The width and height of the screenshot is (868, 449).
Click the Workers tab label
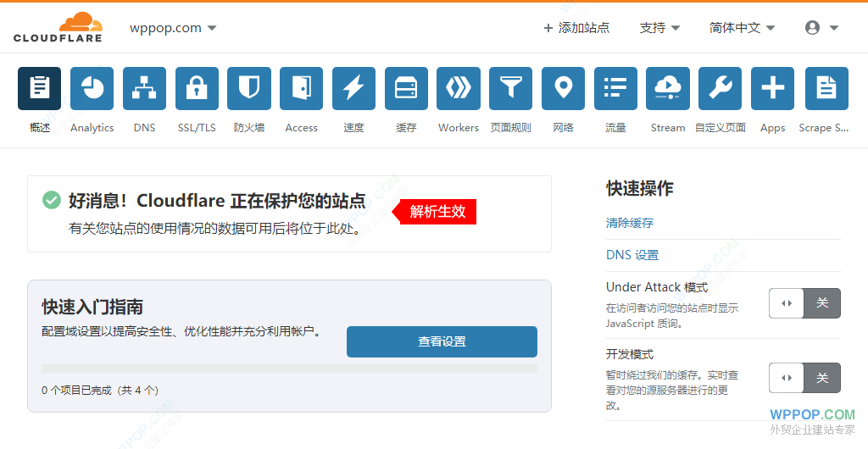point(459,128)
